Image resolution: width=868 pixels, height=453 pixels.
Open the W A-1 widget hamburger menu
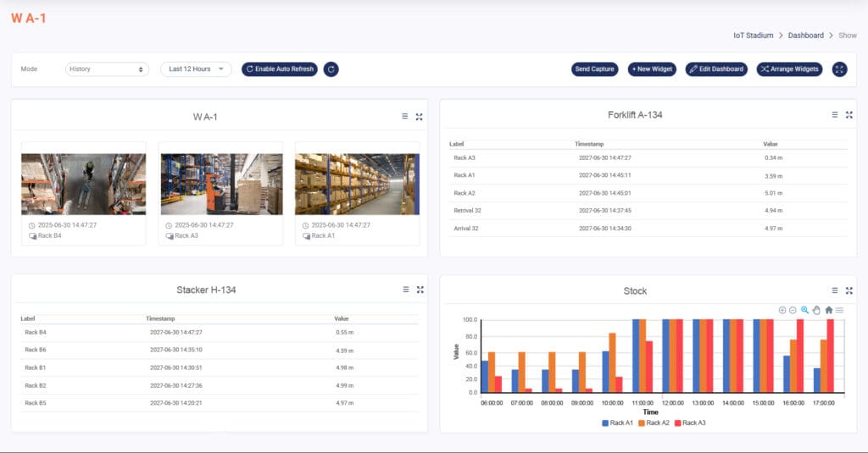(x=405, y=116)
